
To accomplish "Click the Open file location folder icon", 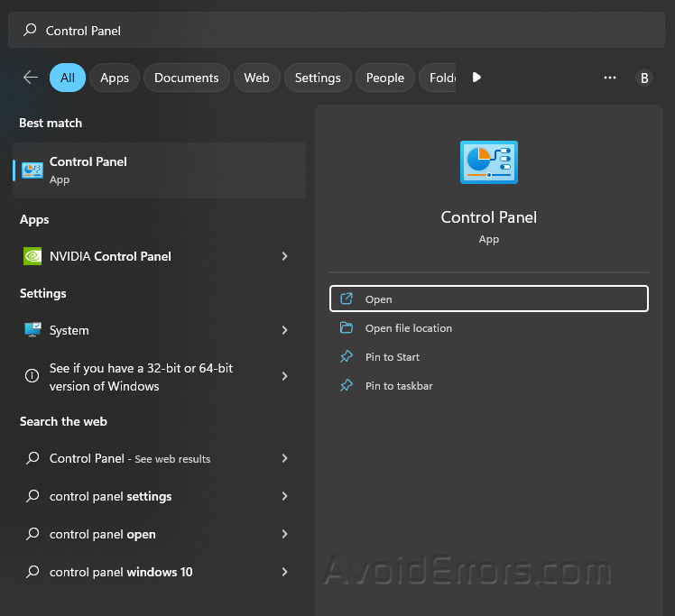I will (347, 327).
